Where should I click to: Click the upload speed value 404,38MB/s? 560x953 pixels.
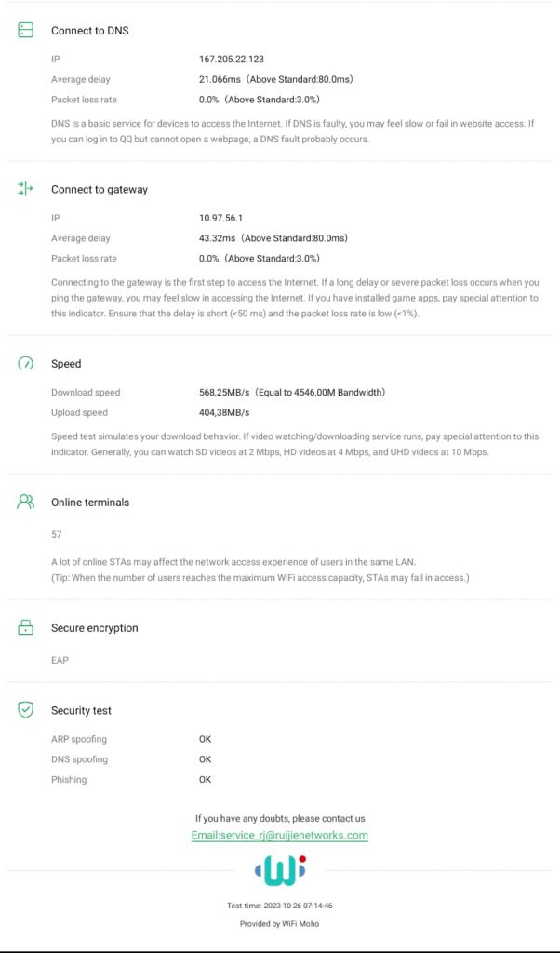[224, 413]
